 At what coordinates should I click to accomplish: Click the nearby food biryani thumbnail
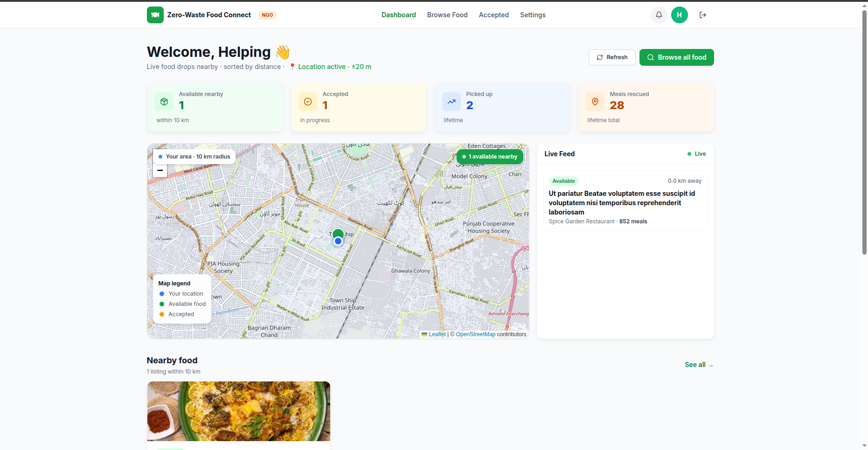(x=239, y=411)
